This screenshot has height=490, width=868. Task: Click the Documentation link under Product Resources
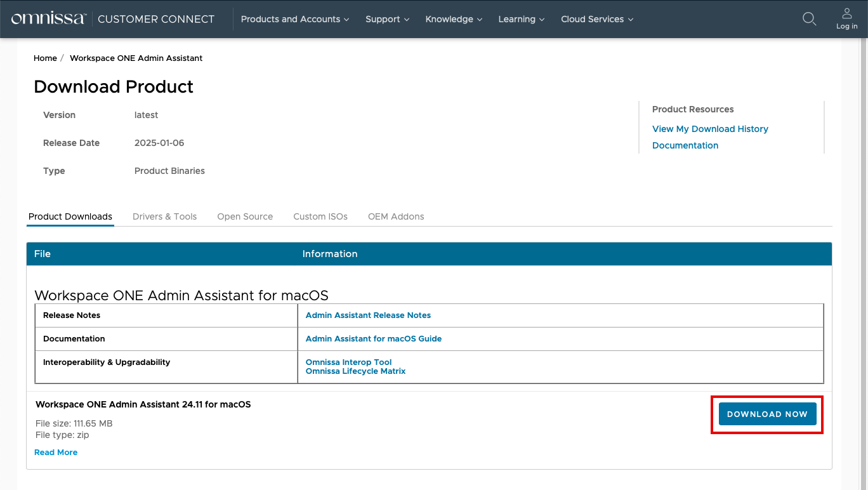tap(685, 145)
